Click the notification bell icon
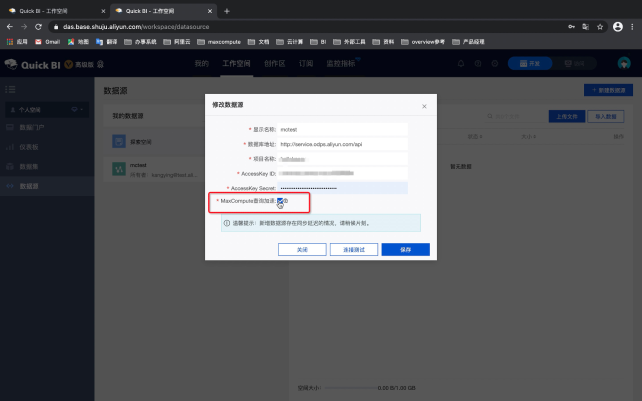642x401 pixels. click(461, 63)
